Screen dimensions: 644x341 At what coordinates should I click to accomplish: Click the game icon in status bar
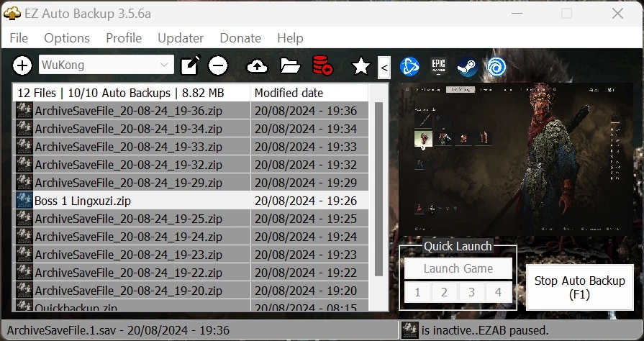click(410, 330)
